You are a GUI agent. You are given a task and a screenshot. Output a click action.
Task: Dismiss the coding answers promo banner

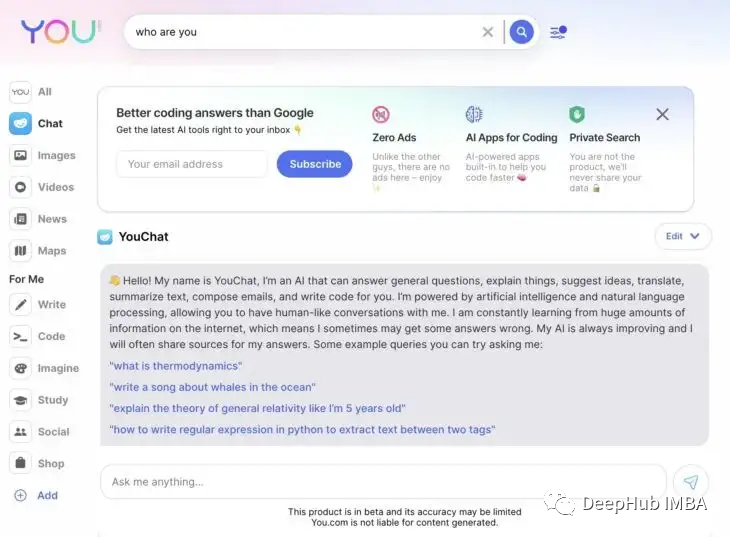coord(662,114)
